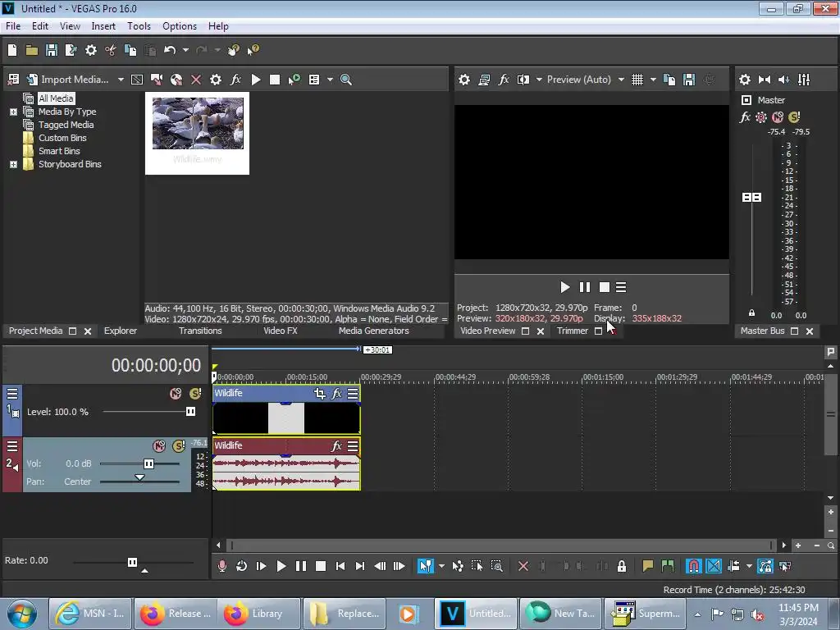Image resolution: width=840 pixels, height=630 pixels.
Task: Launch Firefox Library from the taskbar
Action: point(258,614)
